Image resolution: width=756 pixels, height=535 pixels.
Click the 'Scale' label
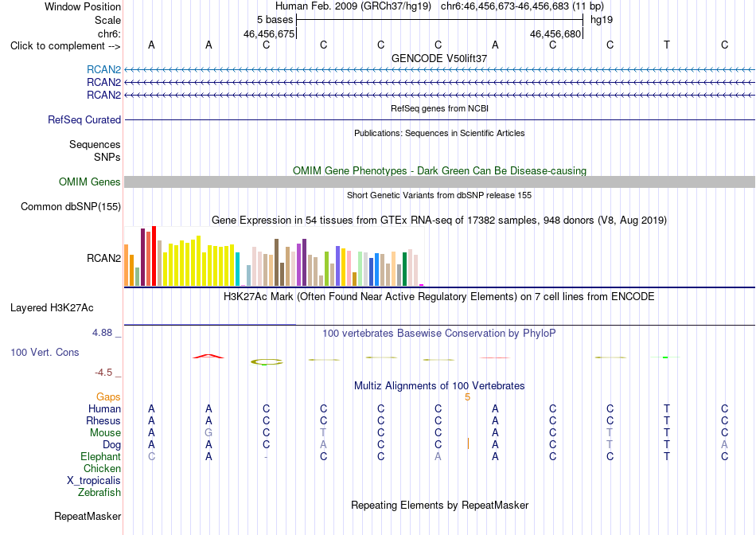click(x=107, y=20)
